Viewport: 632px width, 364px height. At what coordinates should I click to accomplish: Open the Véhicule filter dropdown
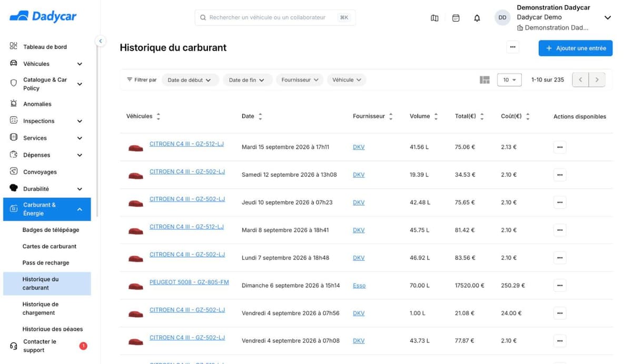coord(347,80)
